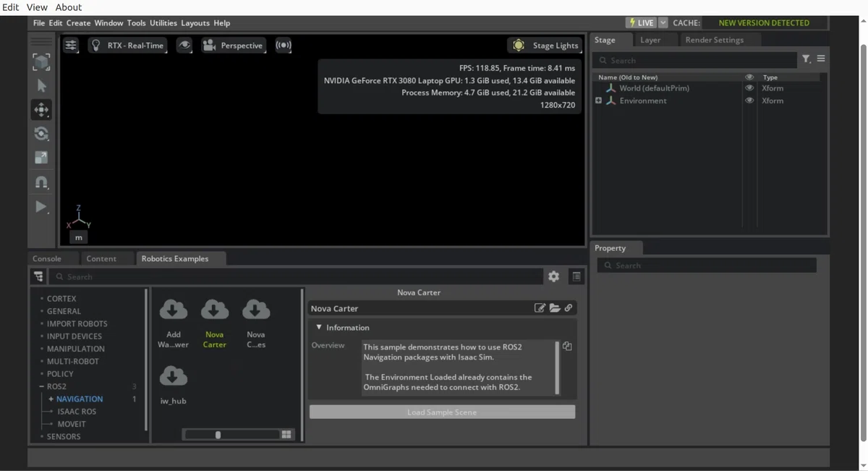Open Nova Carter documentation link icon
The image size is (868, 471).
(569, 308)
